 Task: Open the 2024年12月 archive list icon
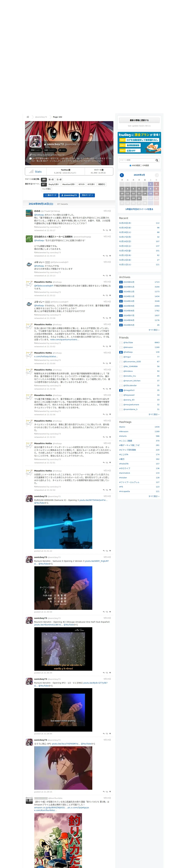click(x=121, y=292)
